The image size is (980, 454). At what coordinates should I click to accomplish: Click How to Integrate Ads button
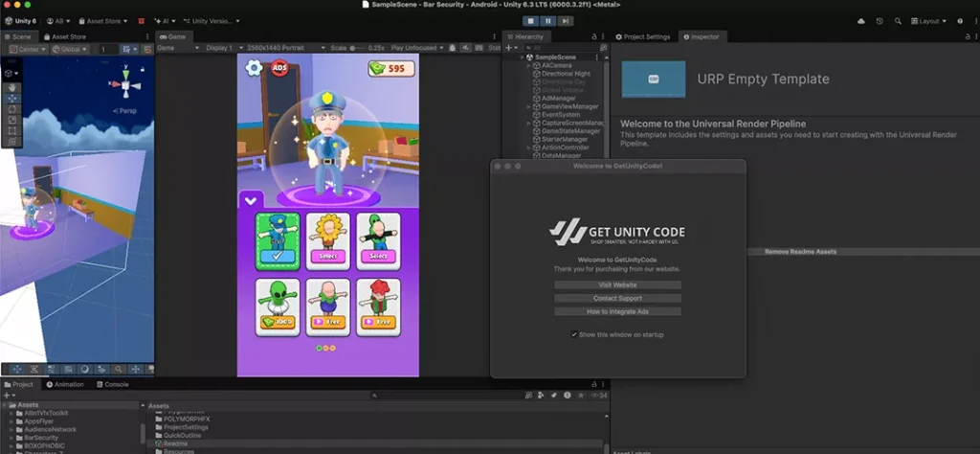(617, 311)
